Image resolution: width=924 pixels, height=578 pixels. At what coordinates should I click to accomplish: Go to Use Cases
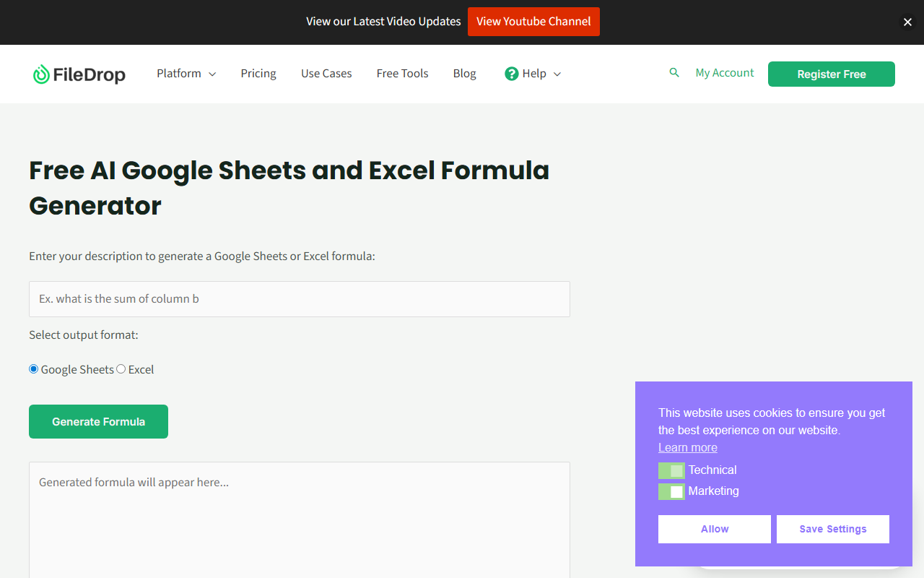326,74
